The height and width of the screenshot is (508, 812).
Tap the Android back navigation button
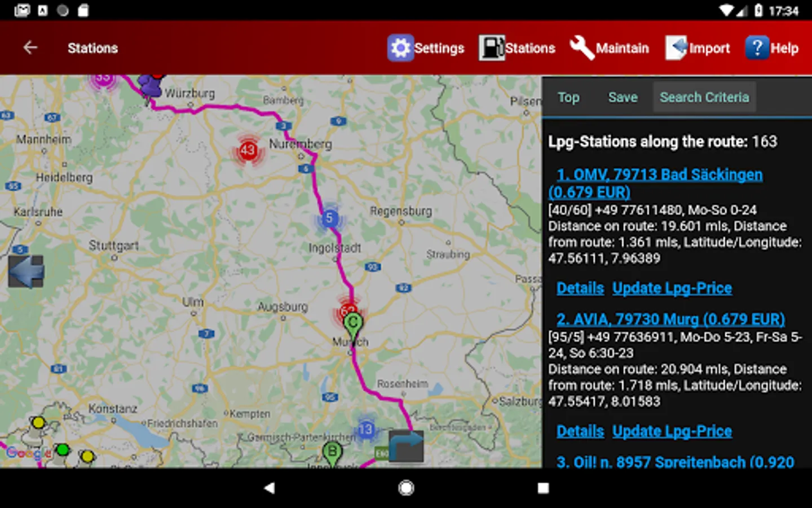(270, 488)
